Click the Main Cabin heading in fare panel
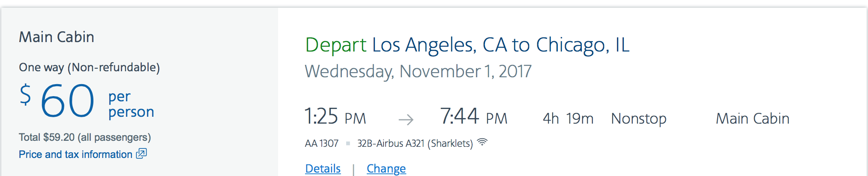This screenshot has width=868, height=176. [x=57, y=37]
